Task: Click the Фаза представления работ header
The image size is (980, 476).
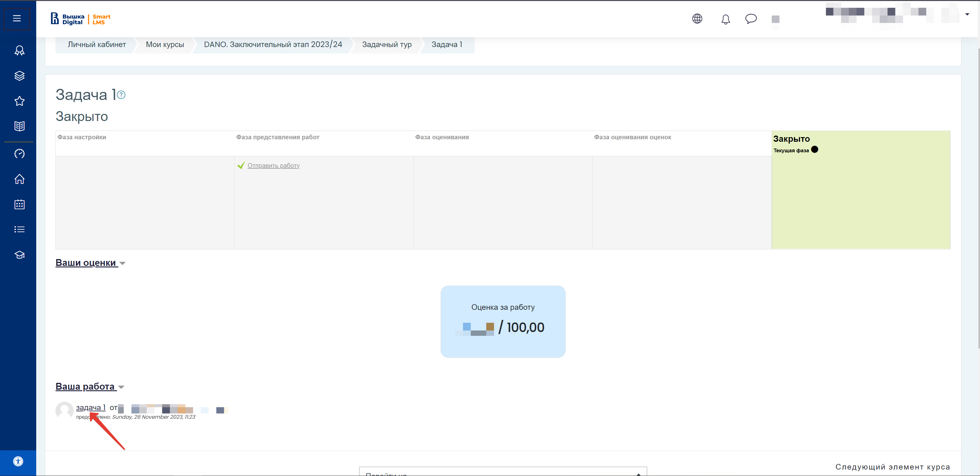Action: [278, 137]
